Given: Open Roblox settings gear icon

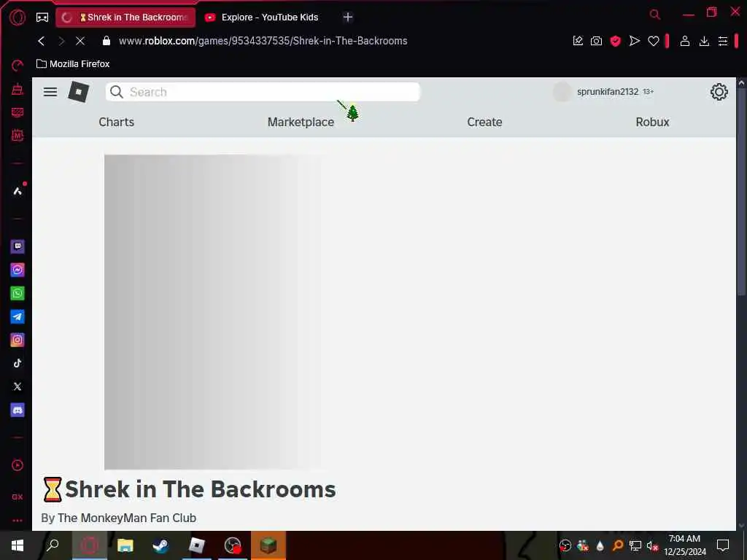Looking at the screenshot, I should (719, 92).
